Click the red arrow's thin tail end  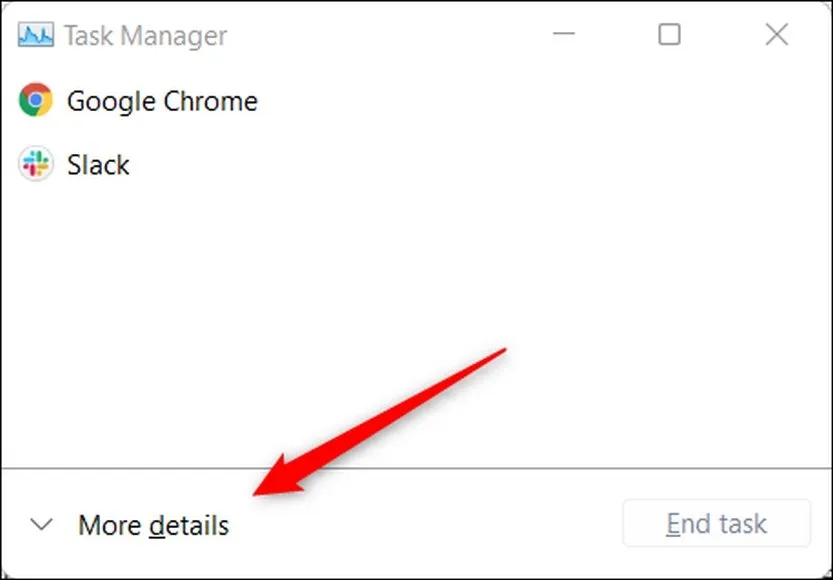(505, 350)
